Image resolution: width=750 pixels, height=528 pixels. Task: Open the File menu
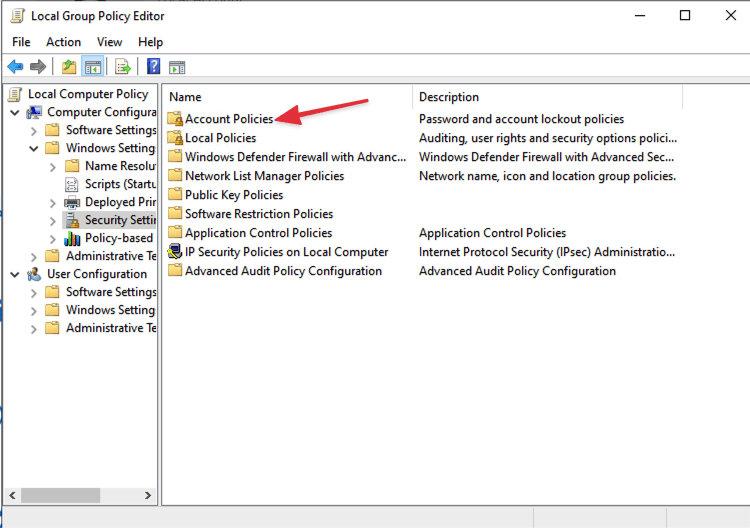click(21, 42)
